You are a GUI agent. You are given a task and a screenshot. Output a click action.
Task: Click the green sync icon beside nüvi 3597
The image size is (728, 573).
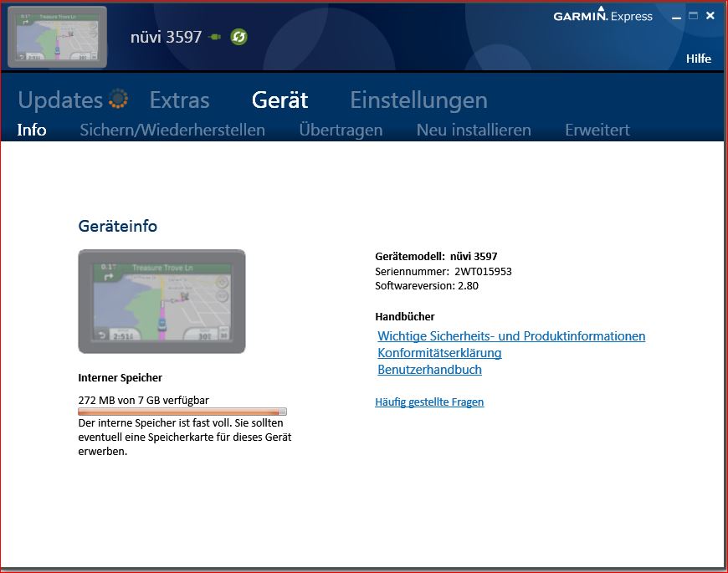238,37
